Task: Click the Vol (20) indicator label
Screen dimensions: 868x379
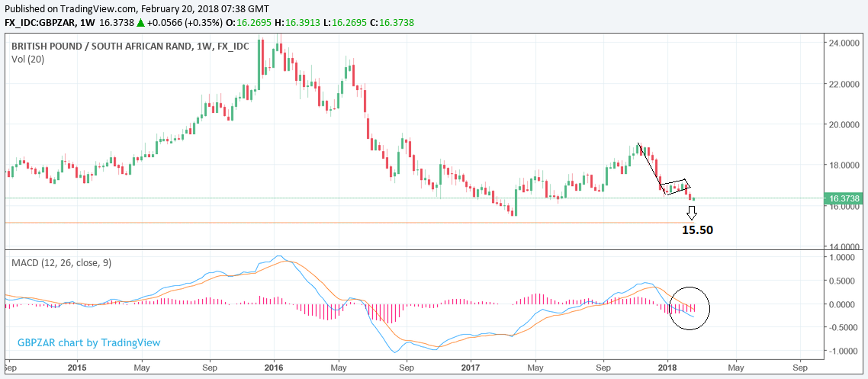Action: point(27,59)
